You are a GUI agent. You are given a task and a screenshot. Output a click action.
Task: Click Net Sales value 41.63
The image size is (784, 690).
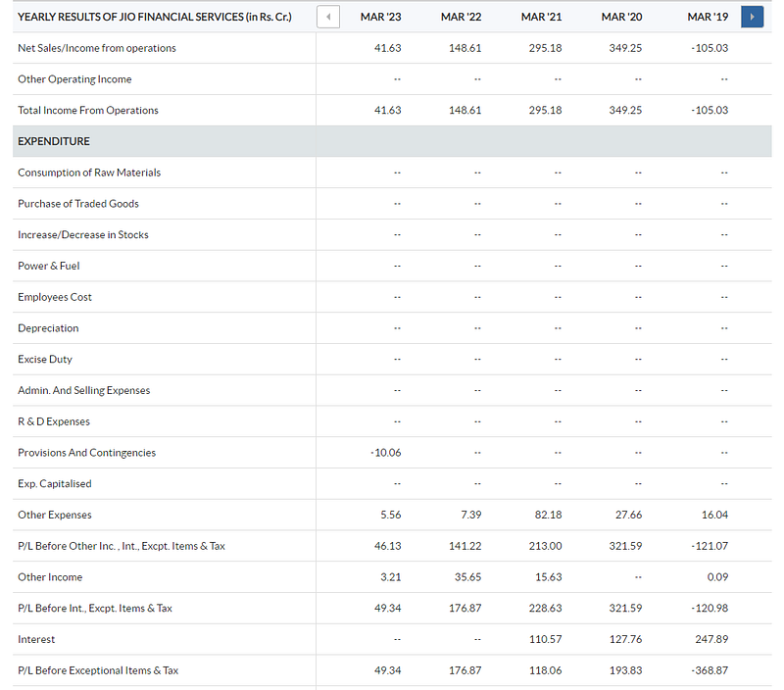pyautogui.click(x=387, y=48)
